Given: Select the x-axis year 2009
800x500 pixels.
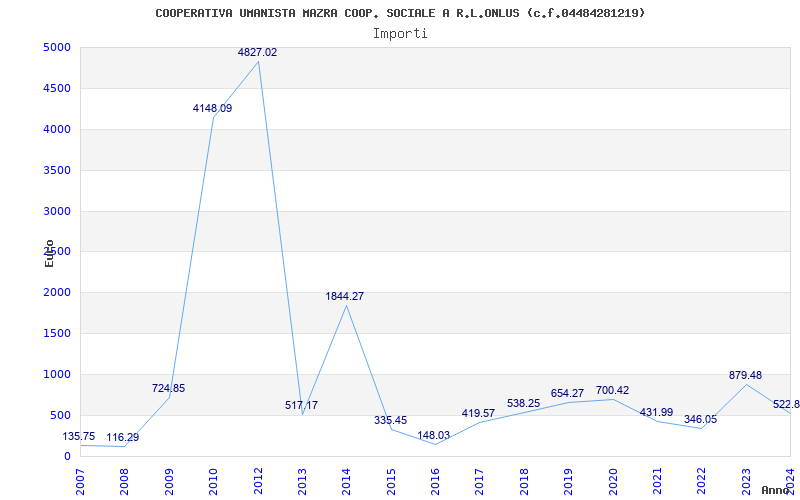Looking at the screenshot, I should click(x=169, y=481).
